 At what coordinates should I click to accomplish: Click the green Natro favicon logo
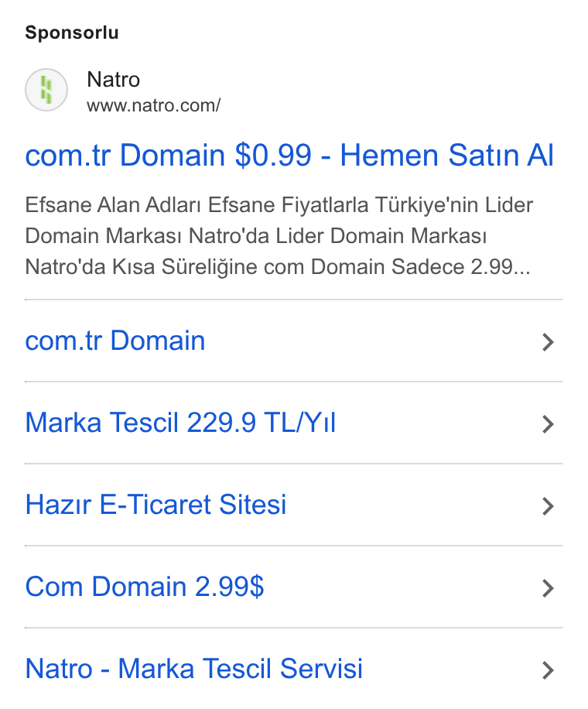point(46,90)
